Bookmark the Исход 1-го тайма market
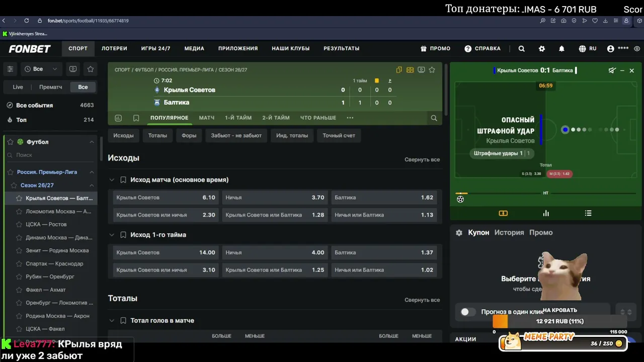 (x=123, y=235)
